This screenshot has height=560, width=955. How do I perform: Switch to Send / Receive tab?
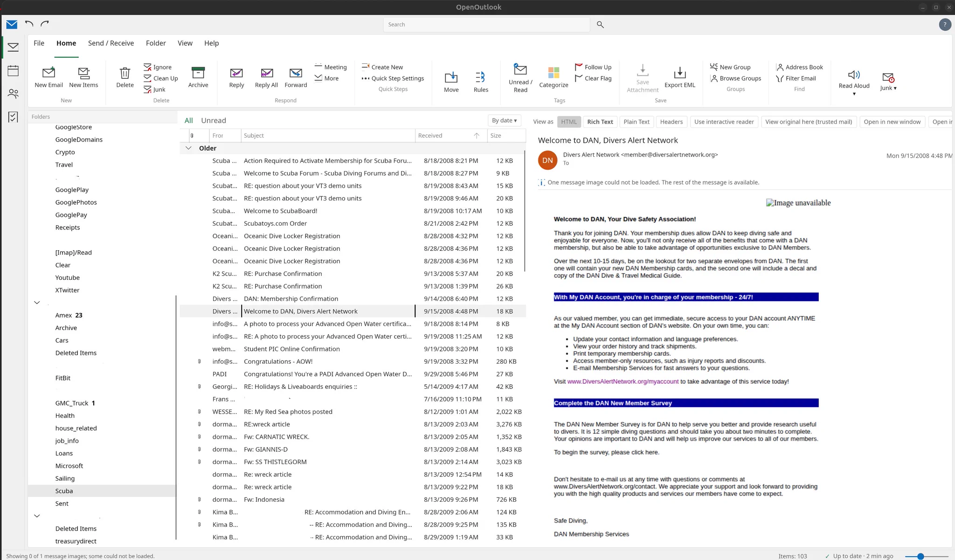tap(111, 43)
